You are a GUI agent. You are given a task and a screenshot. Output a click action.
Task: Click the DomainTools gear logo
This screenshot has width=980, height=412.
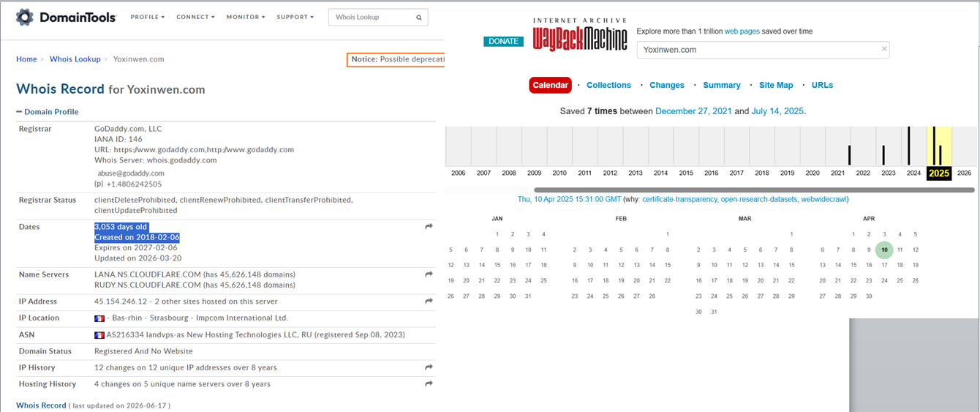(x=24, y=17)
